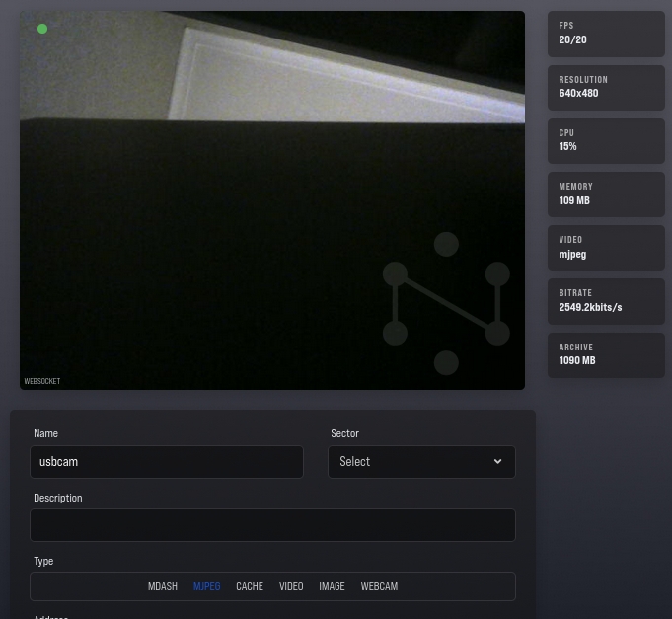Click the green status indicator dot

pos(42,29)
